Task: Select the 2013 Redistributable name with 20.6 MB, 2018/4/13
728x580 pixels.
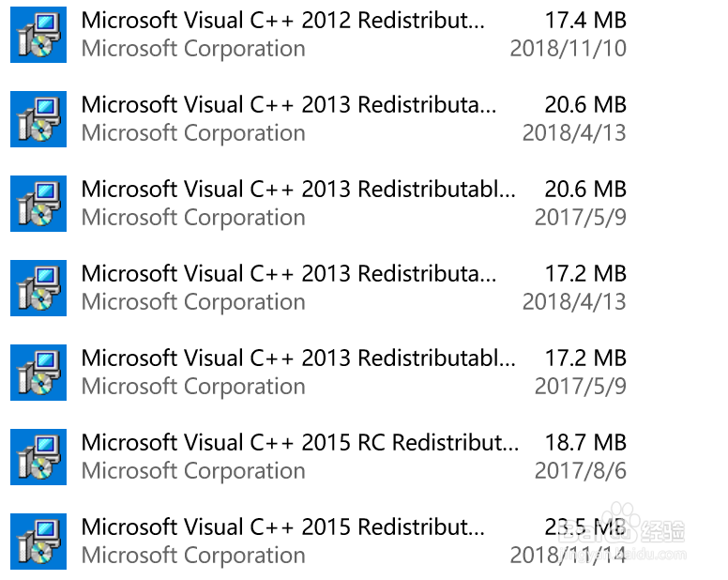Action: pos(289,105)
